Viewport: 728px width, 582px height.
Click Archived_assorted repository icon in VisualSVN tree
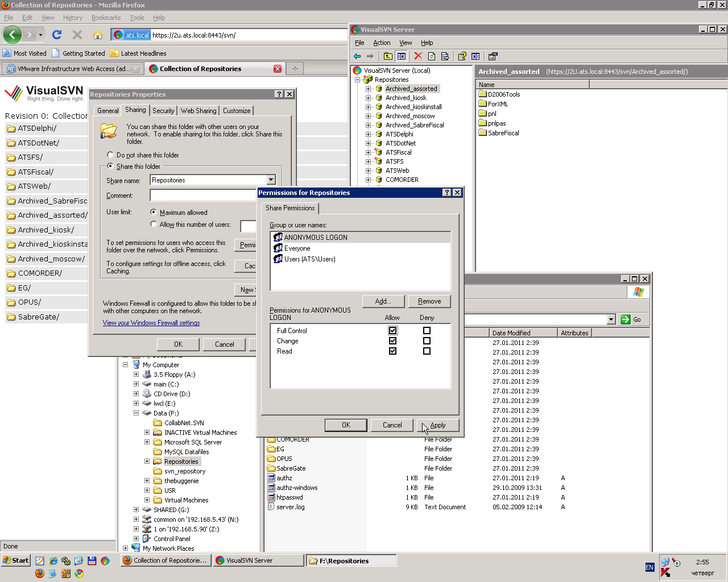click(x=379, y=89)
